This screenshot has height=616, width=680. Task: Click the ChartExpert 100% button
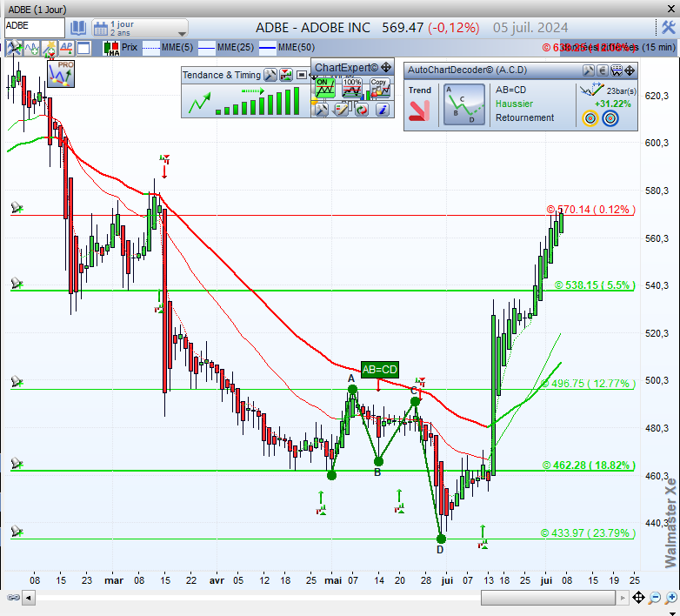[x=351, y=89]
